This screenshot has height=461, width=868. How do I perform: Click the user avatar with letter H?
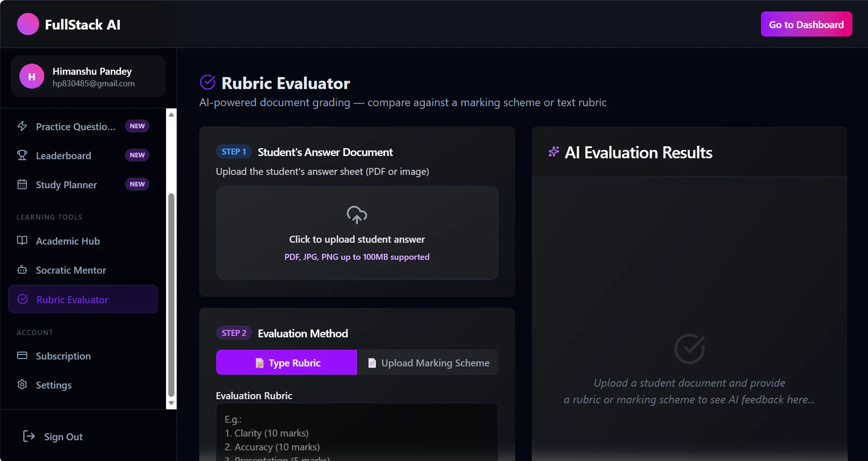pos(32,76)
